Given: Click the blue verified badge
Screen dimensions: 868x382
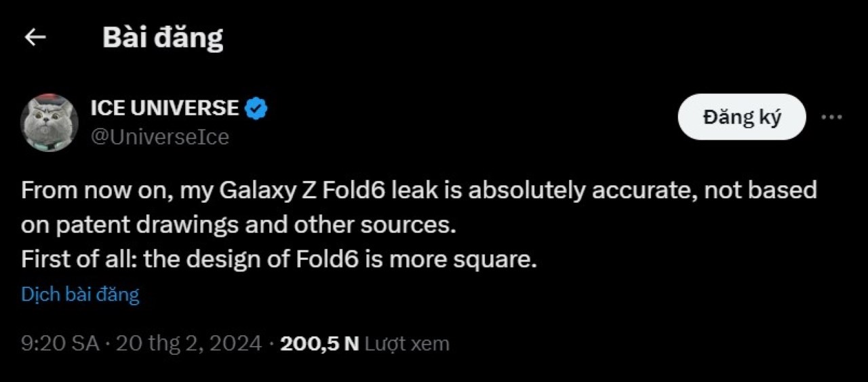Looking at the screenshot, I should pos(256,108).
